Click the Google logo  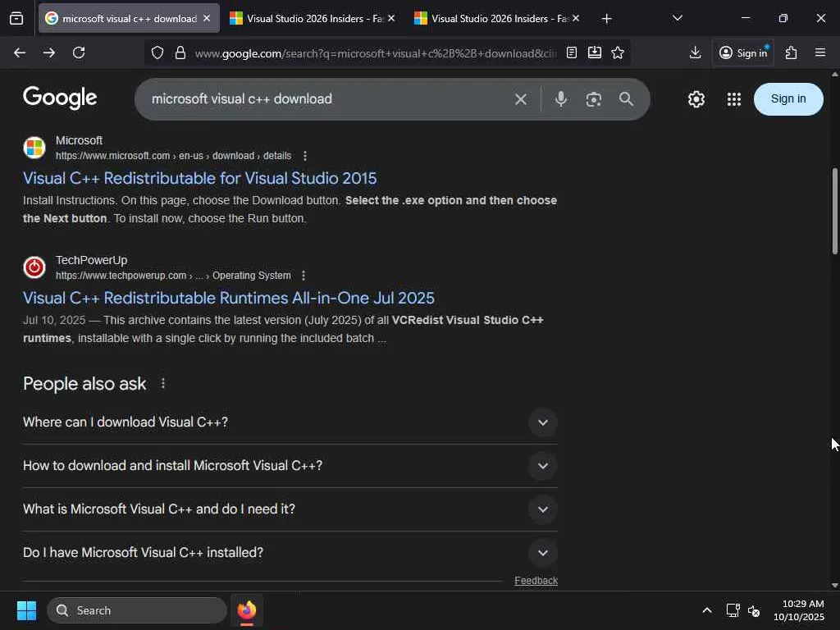coord(60,98)
